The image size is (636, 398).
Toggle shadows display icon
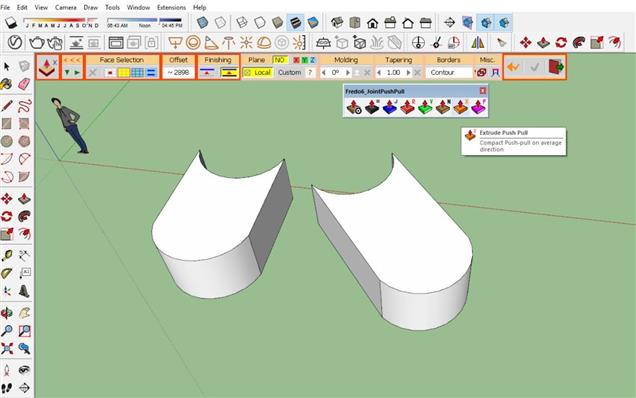pyautogui.click(x=11, y=23)
